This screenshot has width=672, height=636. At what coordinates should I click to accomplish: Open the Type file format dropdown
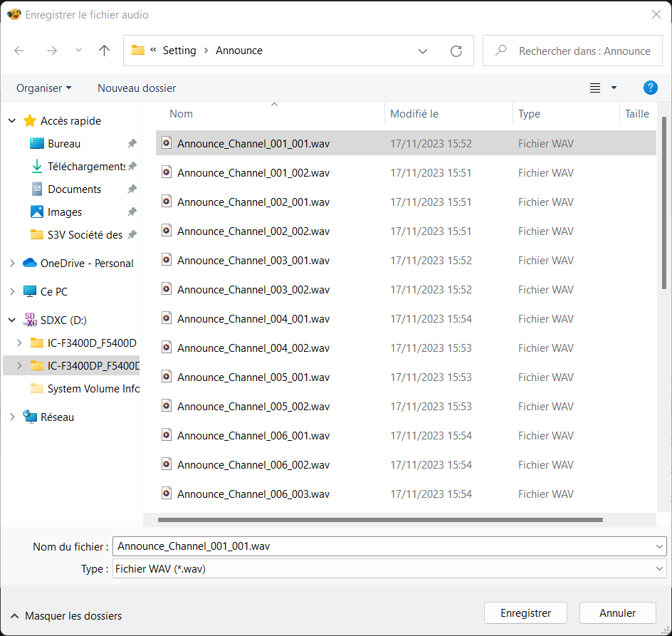389,568
